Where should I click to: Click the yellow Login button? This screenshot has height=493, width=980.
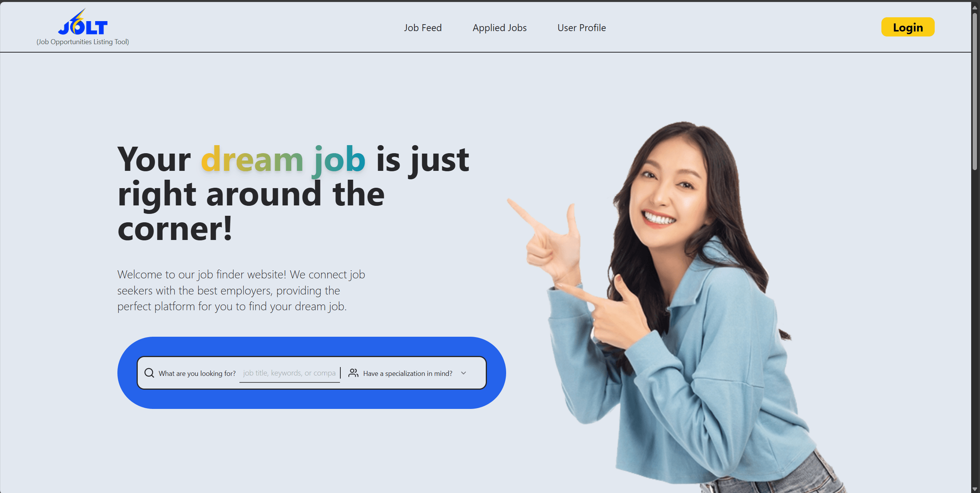[908, 27]
